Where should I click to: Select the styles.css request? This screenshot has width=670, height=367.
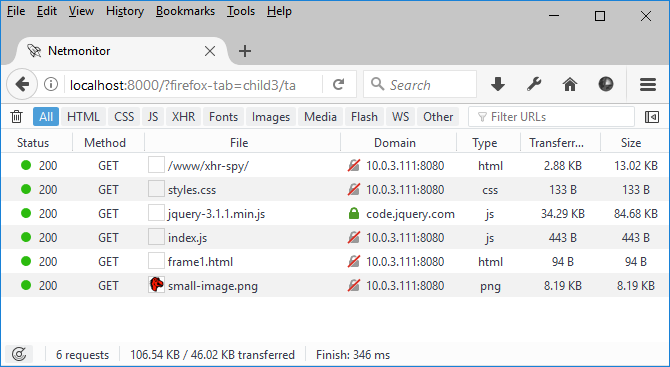tap(335, 189)
